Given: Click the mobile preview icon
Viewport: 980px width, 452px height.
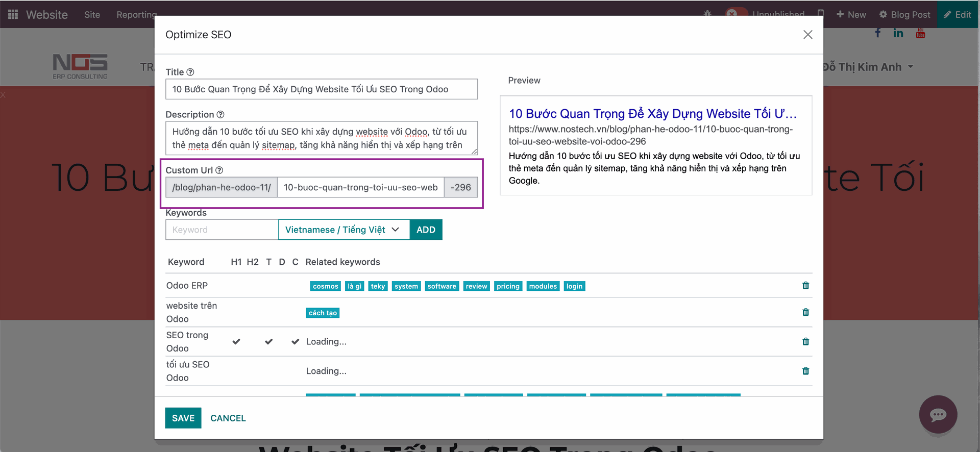Looking at the screenshot, I should click(821, 13).
